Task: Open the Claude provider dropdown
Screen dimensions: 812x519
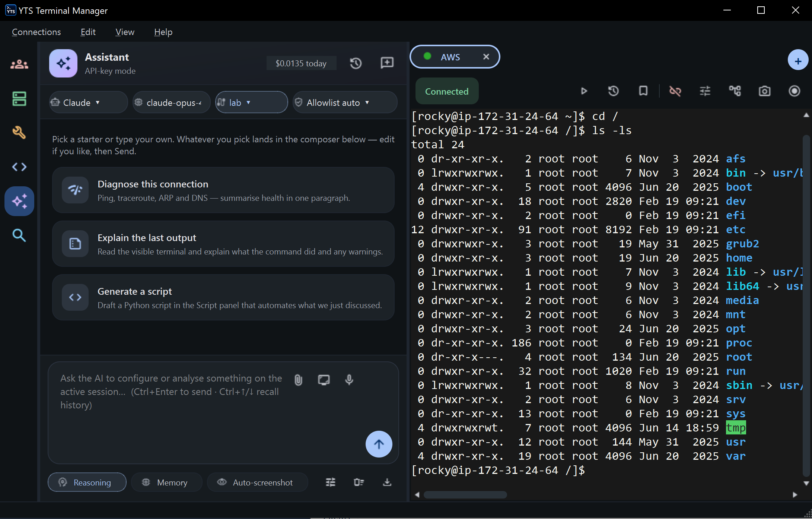Action: [88, 102]
